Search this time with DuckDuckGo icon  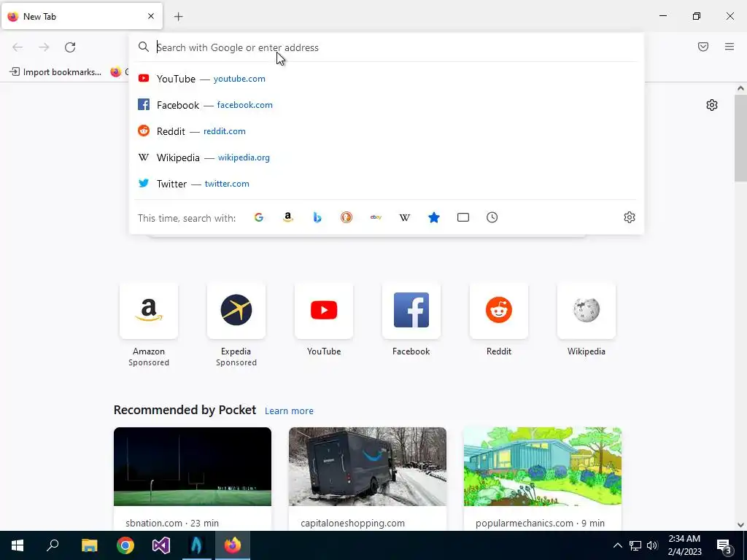tap(347, 217)
